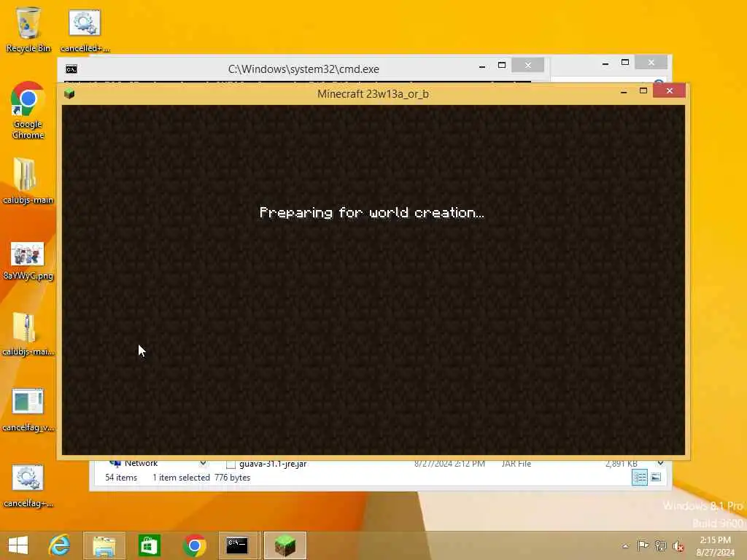
Task: Close the Minecraft 23w13a_or_b window
Action: click(x=670, y=90)
